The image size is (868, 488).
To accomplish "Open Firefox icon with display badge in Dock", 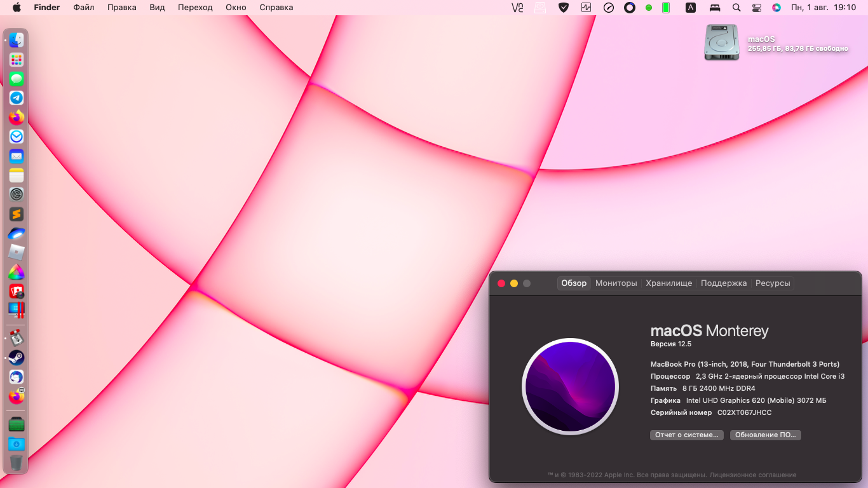I will coord(17,396).
